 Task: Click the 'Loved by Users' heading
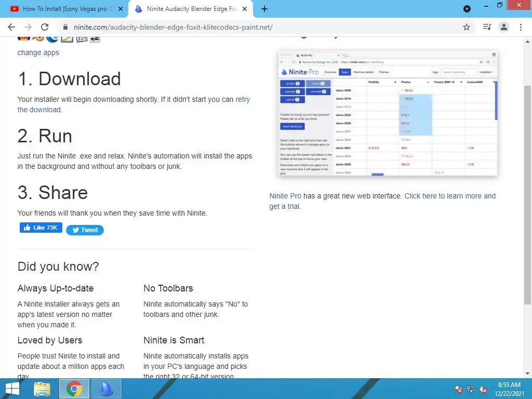pos(50,340)
